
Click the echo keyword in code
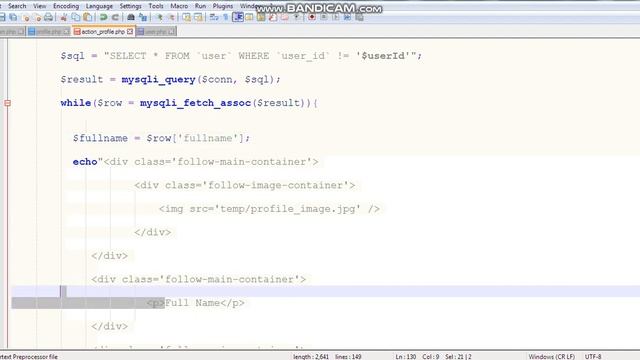85,162
